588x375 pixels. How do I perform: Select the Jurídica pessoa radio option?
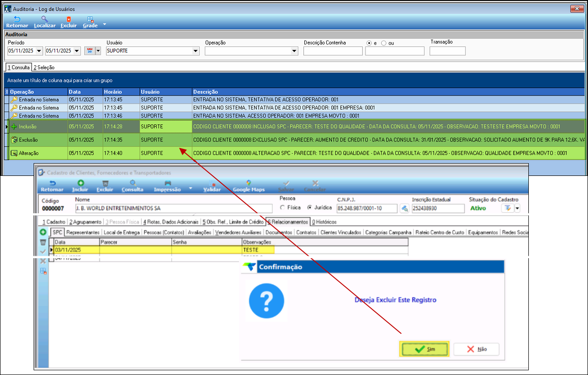(310, 208)
